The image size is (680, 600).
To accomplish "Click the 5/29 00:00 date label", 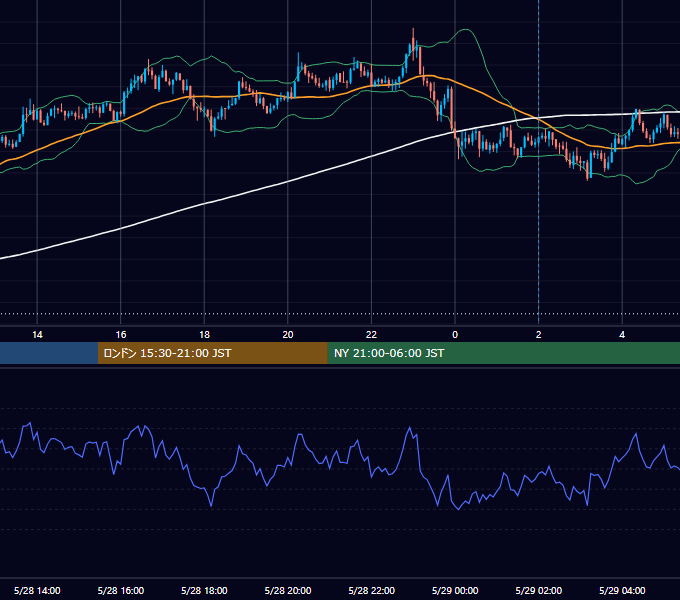I will (455, 590).
